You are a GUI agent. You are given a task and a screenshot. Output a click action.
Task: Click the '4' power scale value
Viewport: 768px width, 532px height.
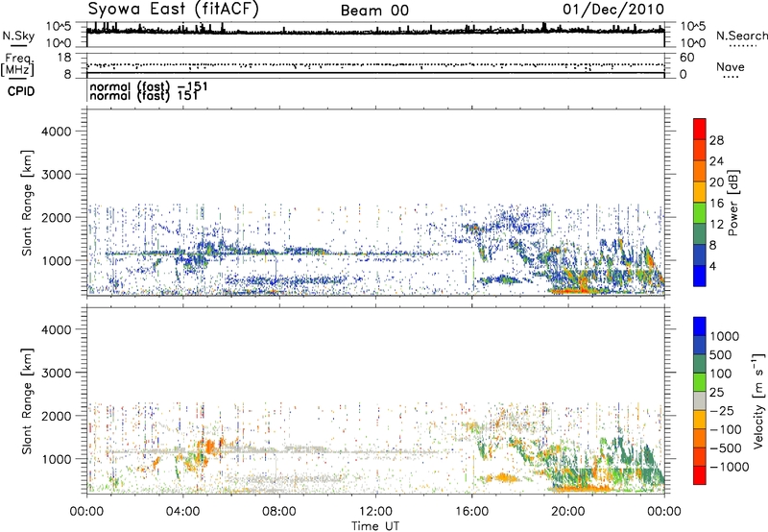[712, 267]
